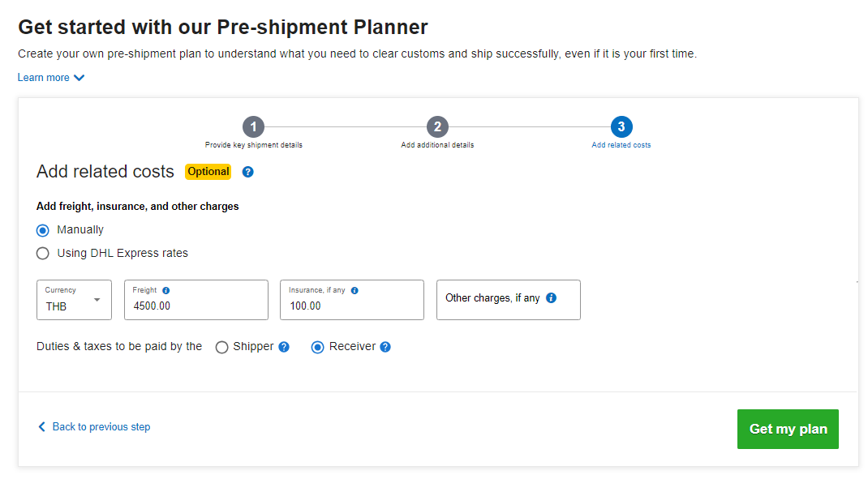Open help icon beside Shipper option

coord(284,347)
